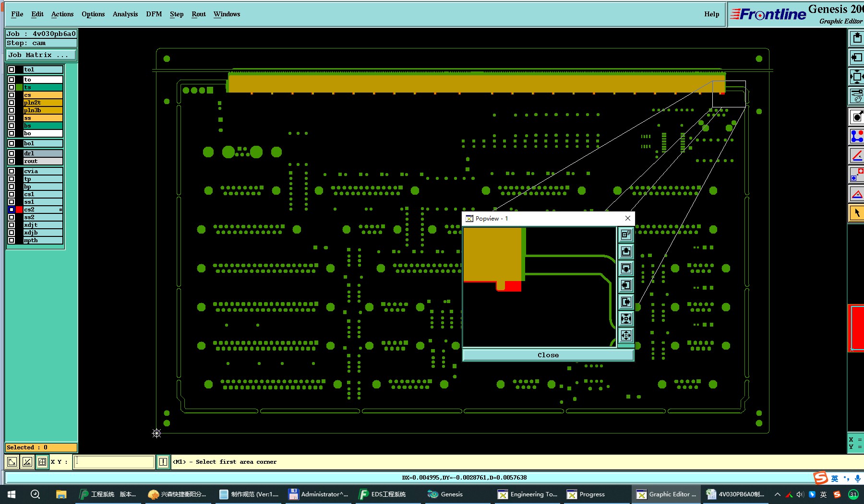
Task: Click taskbar search icon
Action: click(x=35, y=494)
